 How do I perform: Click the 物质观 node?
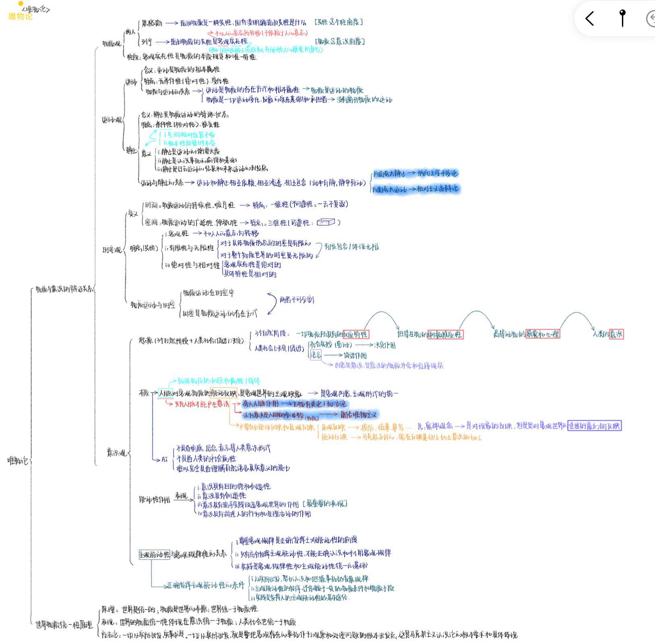point(112,43)
